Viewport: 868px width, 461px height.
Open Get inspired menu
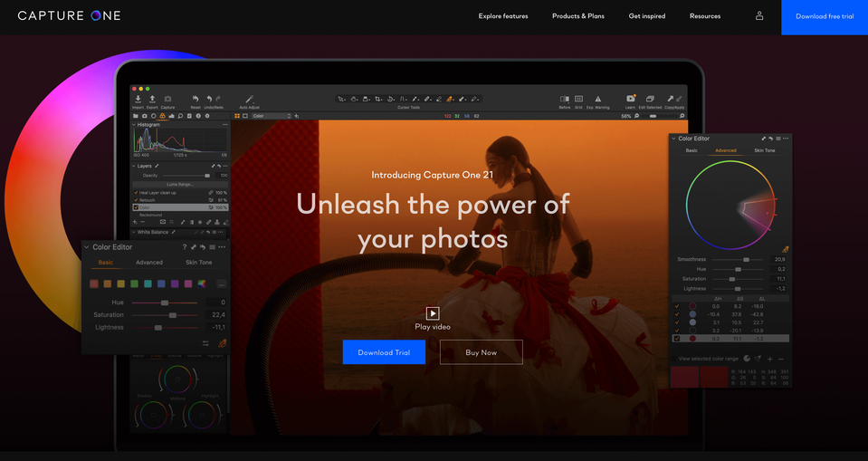[x=647, y=16]
